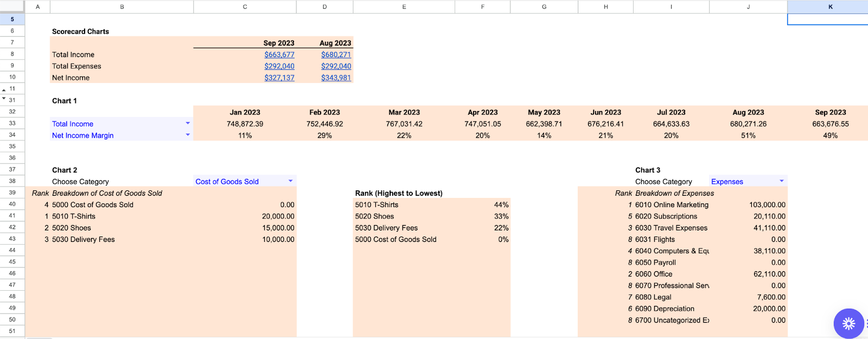Image resolution: width=868 pixels, height=339 pixels.
Task: Select row 5 header
Action: point(12,19)
